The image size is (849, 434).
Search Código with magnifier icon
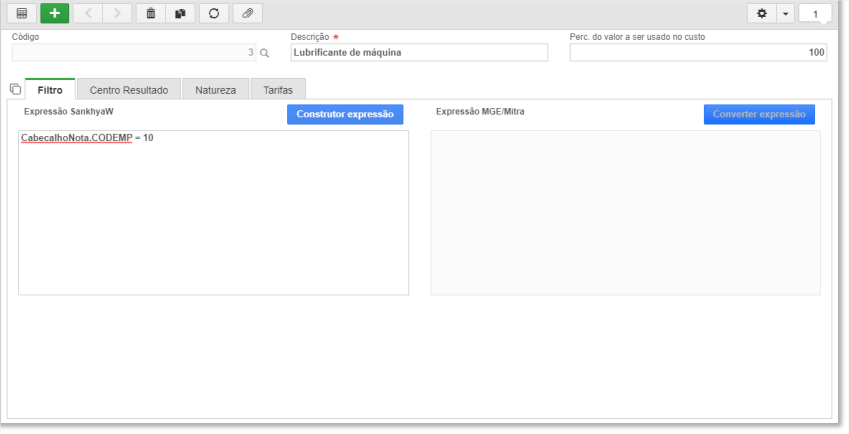264,53
